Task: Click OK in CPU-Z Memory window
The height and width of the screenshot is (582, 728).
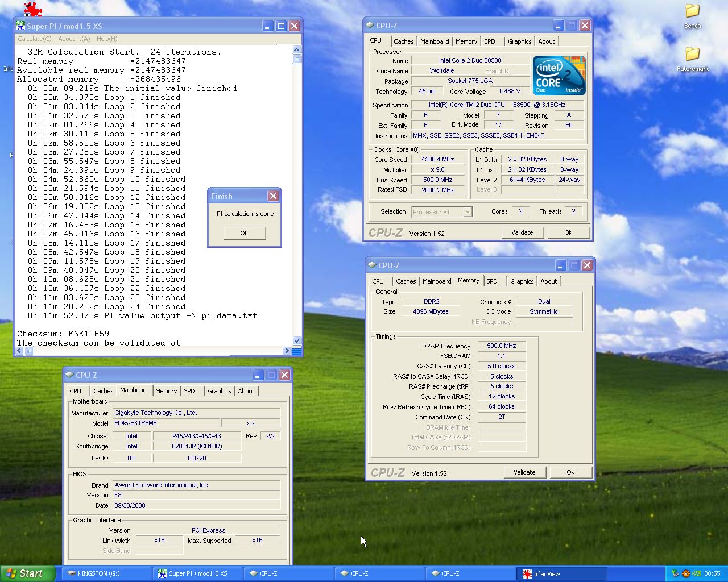Action: pos(570,472)
